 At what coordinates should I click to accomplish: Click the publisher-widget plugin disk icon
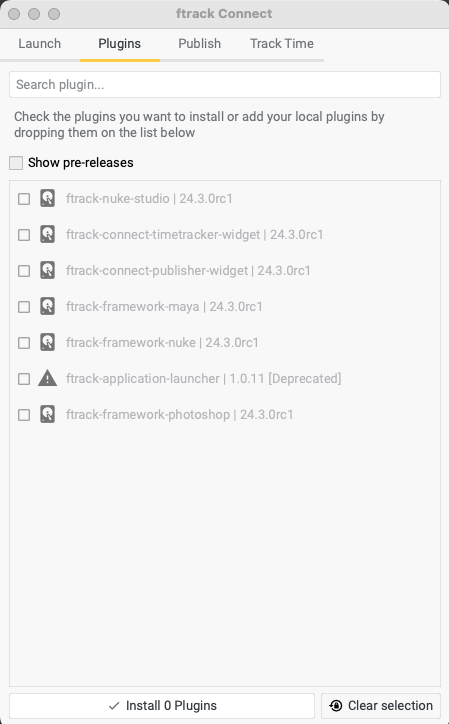[x=48, y=271]
